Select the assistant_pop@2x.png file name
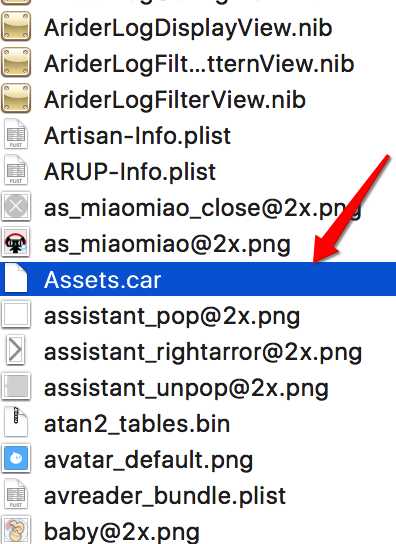The width and height of the screenshot is (396, 544). tap(172, 317)
